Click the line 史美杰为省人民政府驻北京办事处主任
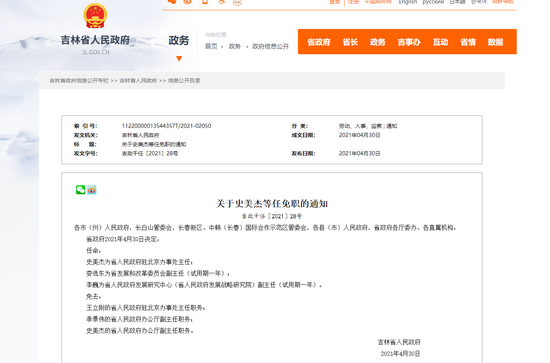 (140, 262)
